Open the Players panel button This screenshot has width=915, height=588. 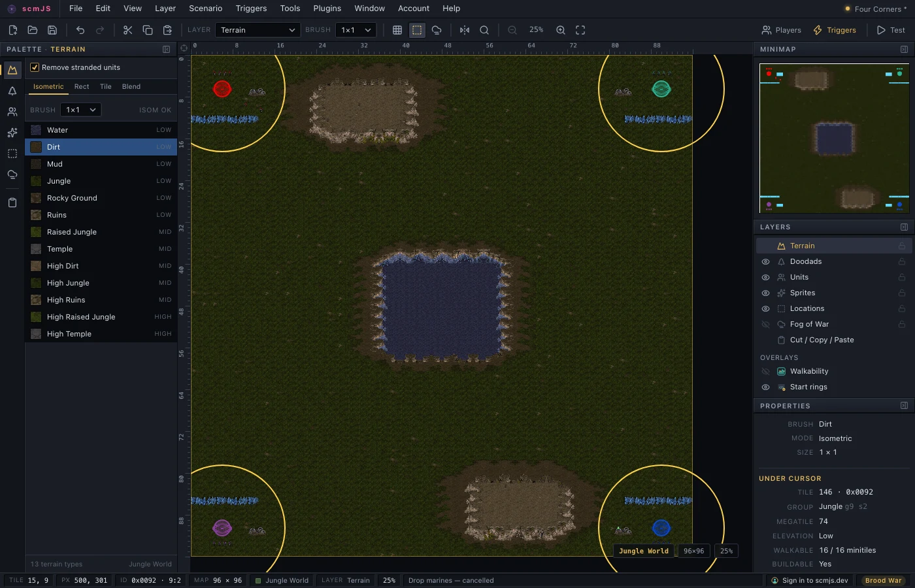(x=781, y=30)
